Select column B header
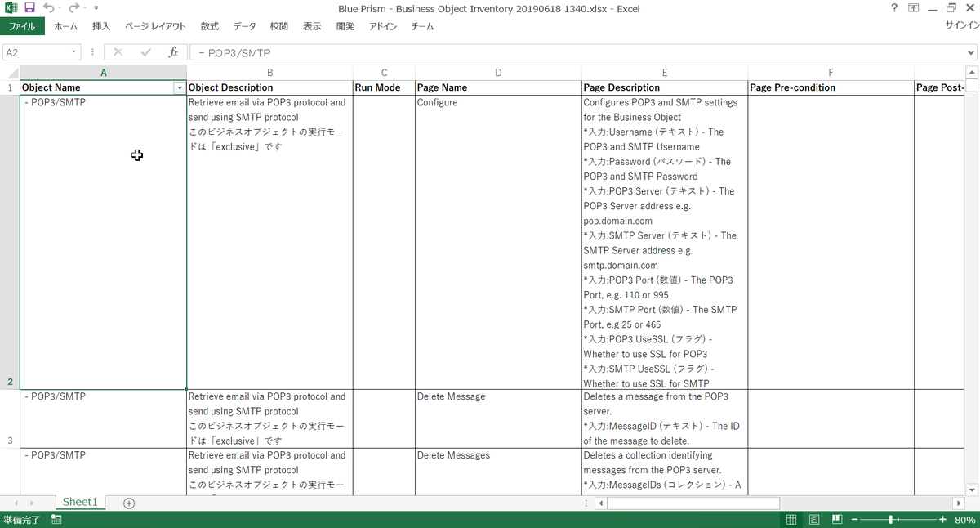Screen dimensions: 980x528 [x=269, y=73]
